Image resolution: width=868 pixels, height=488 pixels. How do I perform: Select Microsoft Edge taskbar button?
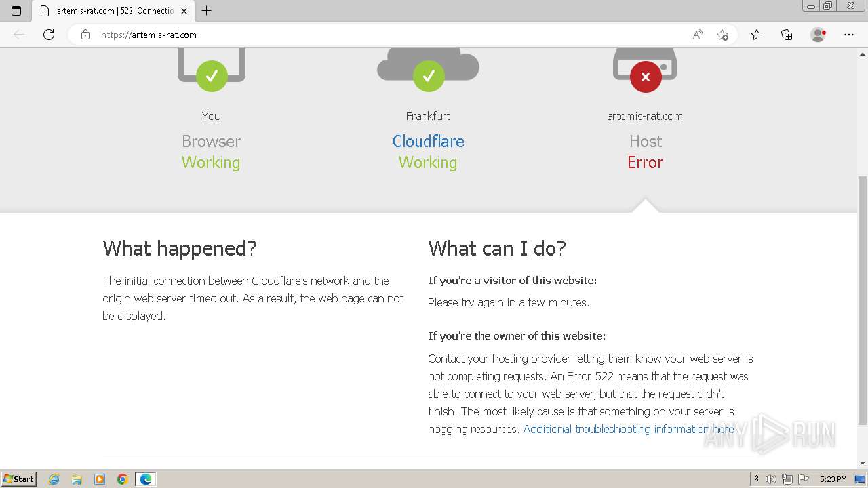[x=146, y=479]
